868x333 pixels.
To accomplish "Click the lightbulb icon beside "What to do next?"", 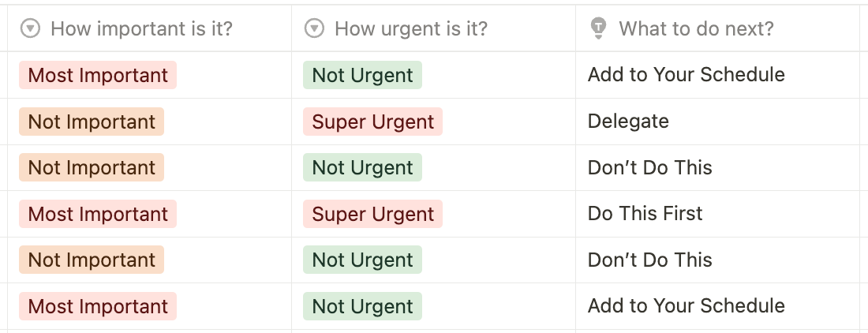I will point(598,28).
